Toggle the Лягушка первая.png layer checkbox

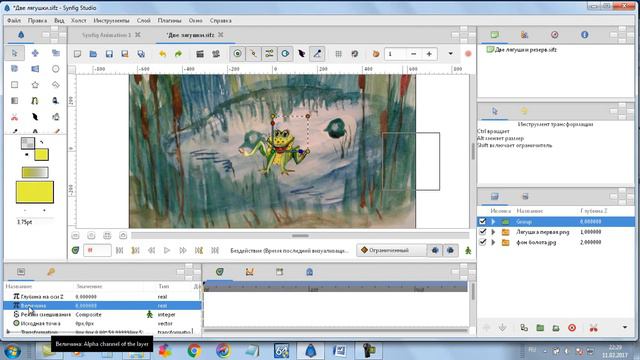pyautogui.click(x=482, y=231)
